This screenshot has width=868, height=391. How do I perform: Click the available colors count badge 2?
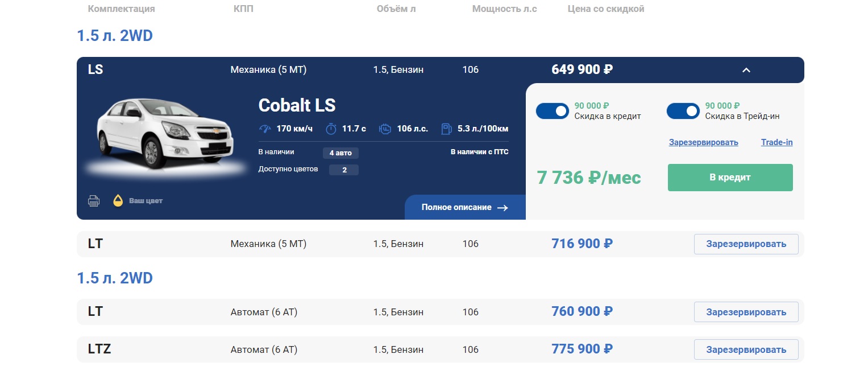click(x=344, y=170)
